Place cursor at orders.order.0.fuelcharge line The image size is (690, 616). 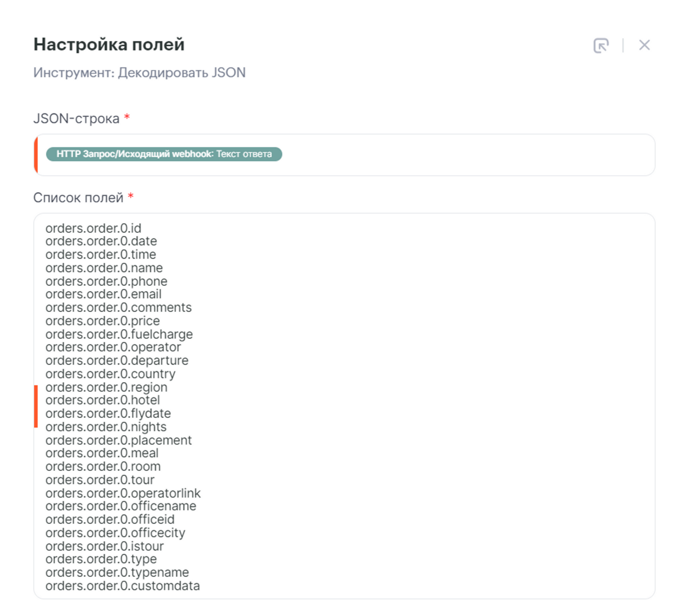point(119,334)
